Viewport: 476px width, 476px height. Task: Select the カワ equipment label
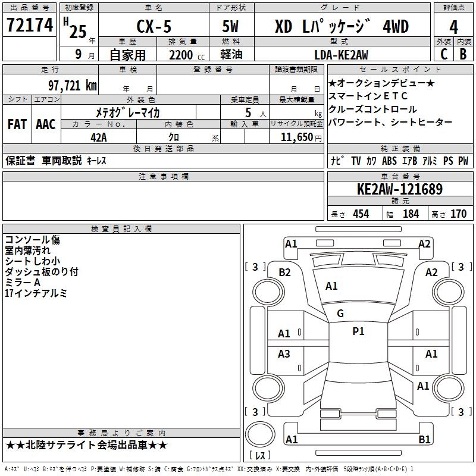(371, 161)
